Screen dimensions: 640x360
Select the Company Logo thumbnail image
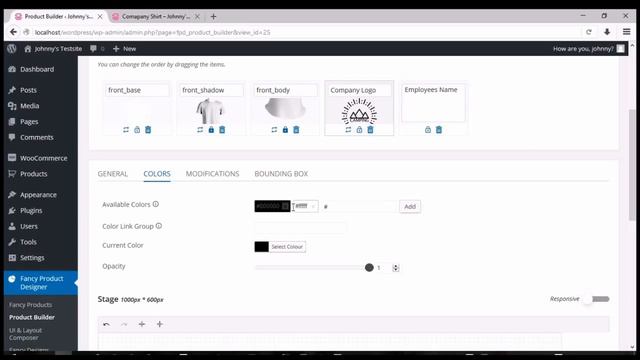point(359,111)
